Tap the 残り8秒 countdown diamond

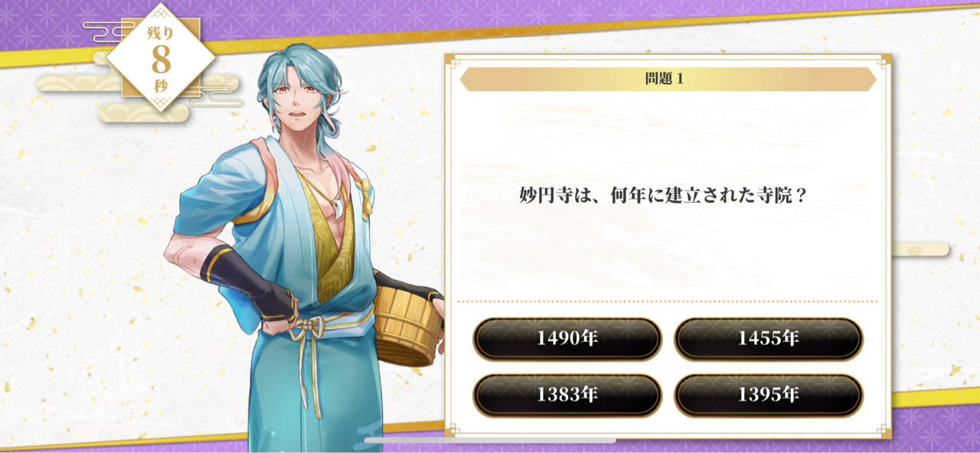tap(160, 57)
